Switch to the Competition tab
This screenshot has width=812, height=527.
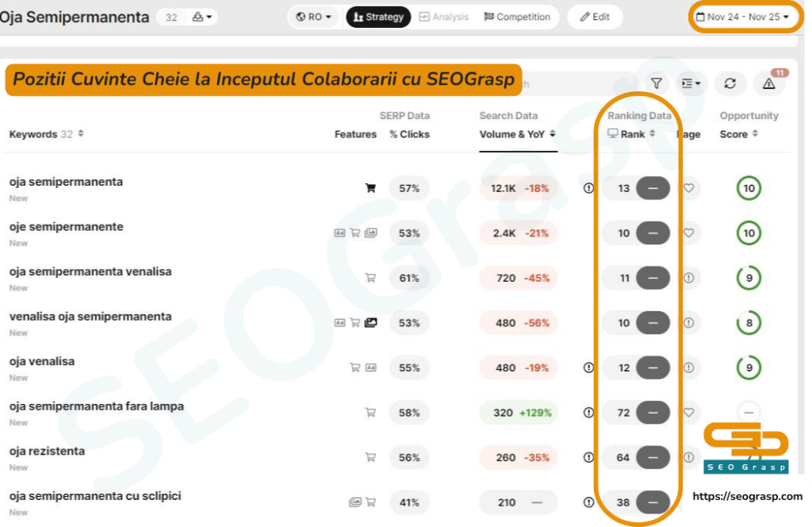click(516, 17)
